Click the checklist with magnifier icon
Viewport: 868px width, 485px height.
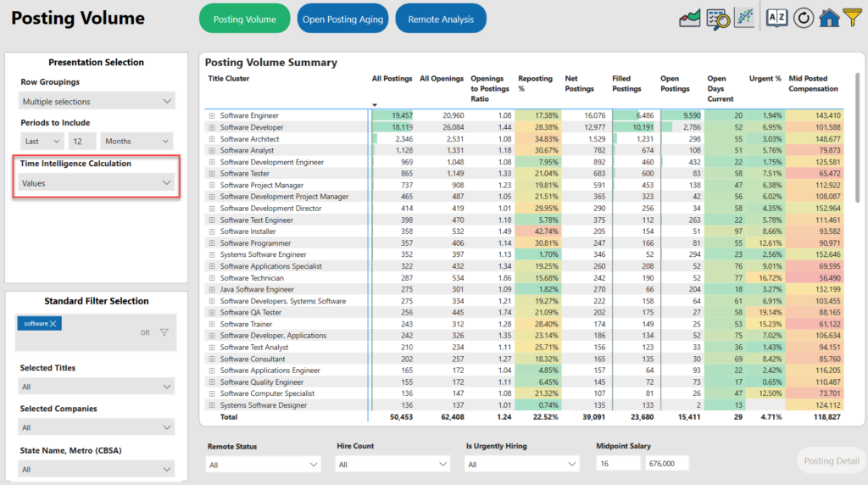pyautogui.click(x=717, y=18)
